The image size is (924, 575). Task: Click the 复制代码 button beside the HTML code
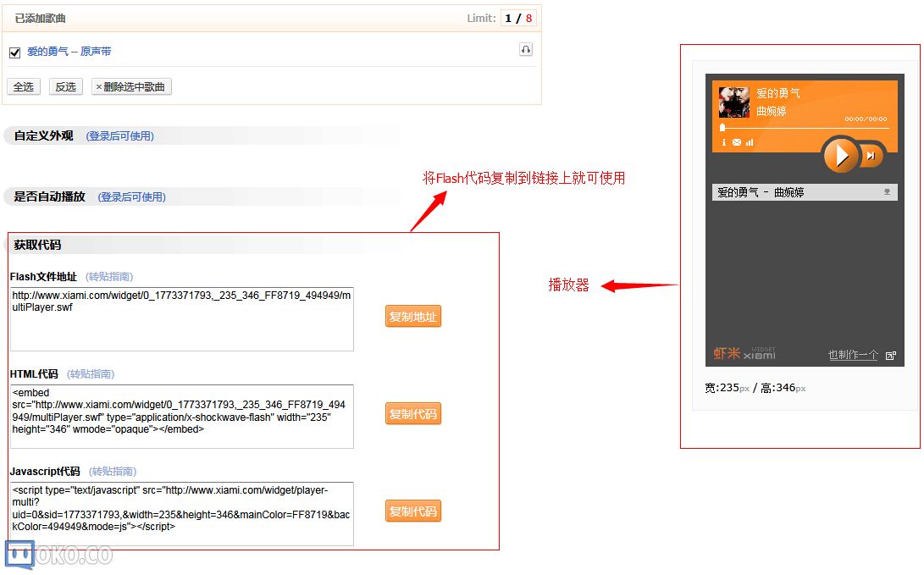pos(413,413)
